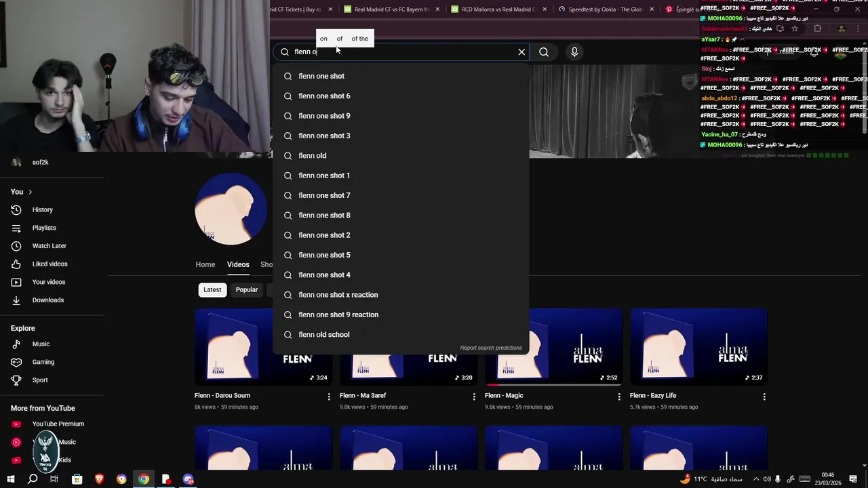Open the 'Flenn - Ma 3aref' video title
Image resolution: width=868 pixels, height=488 pixels.
click(363, 396)
